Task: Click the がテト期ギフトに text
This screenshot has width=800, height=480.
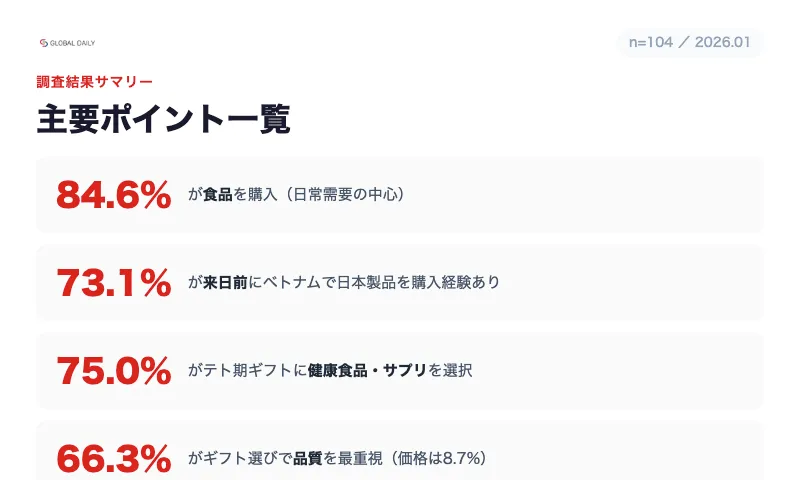Action: [247, 371]
